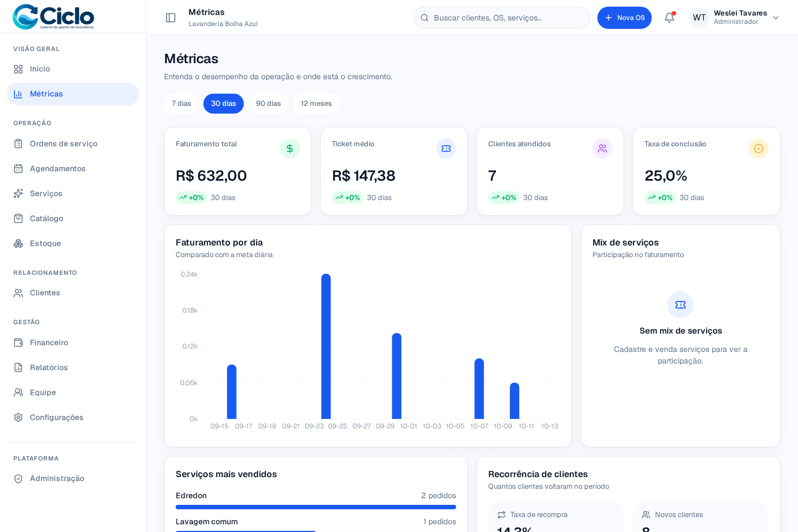798x532 pixels.
Task: Click the 2 pedidos count
Action: (438, 495)
